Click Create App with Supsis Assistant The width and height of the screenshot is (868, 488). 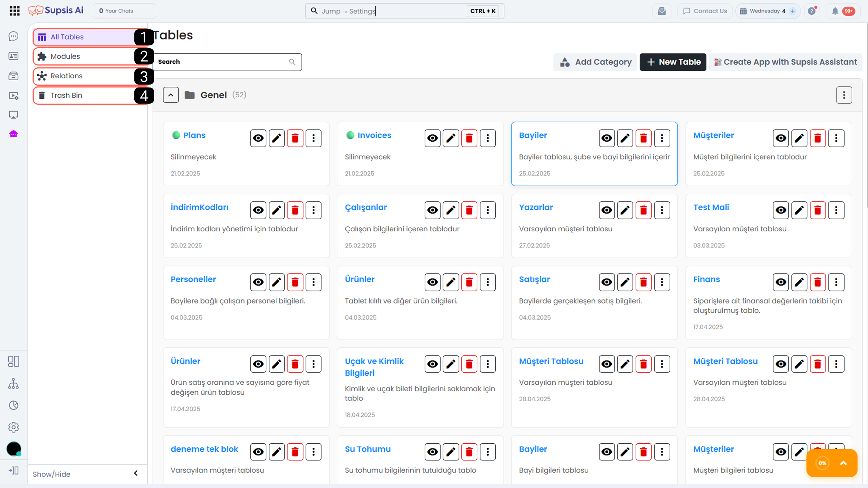coord(786,62)
